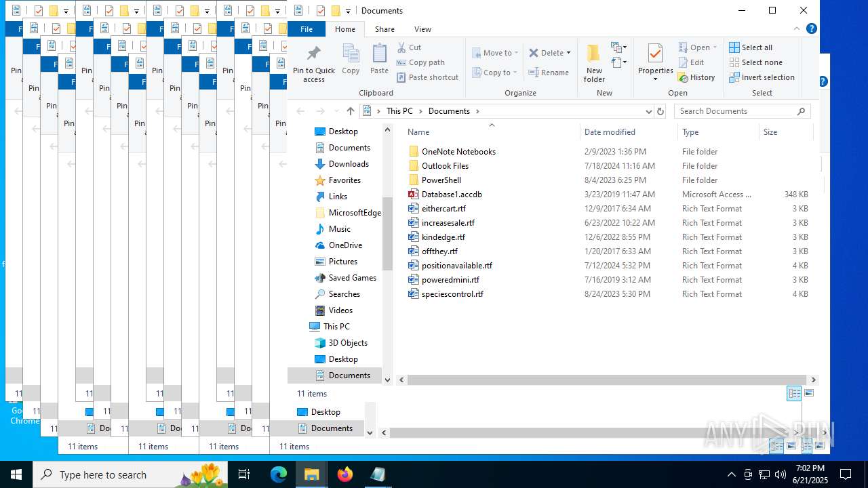Viewport: 868px width, 488px height.
Task: Click the Rename button
Action: [549, 73]
